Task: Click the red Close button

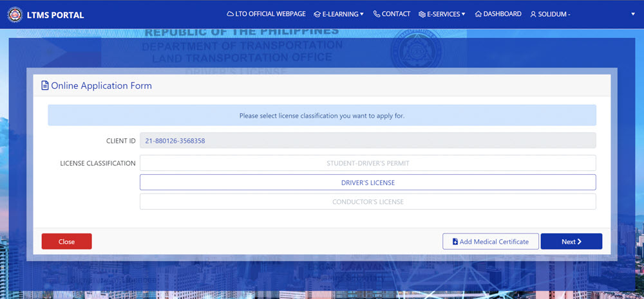Action: coord(66,242)
